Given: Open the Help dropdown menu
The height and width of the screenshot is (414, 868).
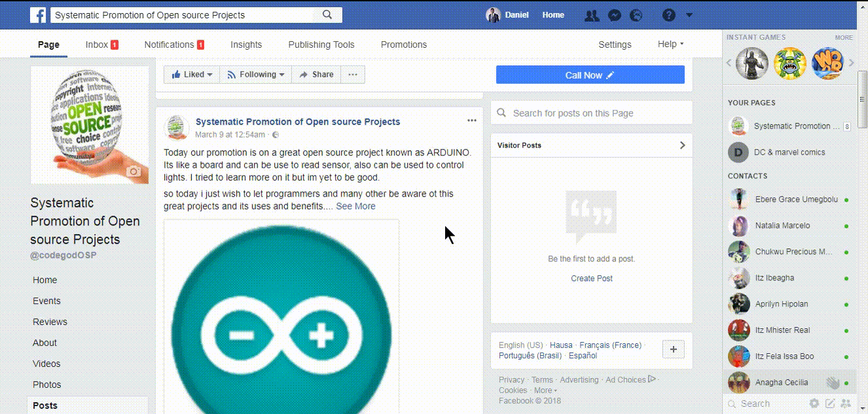Looking at the screenshot, I should (670, 44).
